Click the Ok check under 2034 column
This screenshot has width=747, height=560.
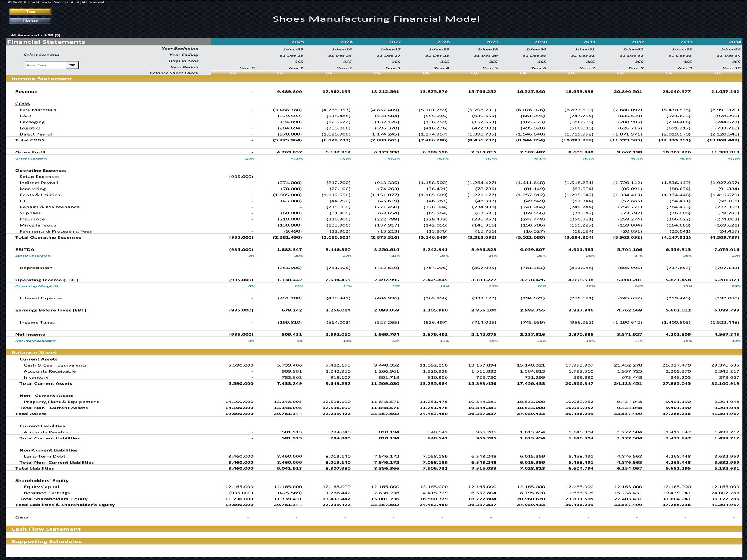point(717,73)
